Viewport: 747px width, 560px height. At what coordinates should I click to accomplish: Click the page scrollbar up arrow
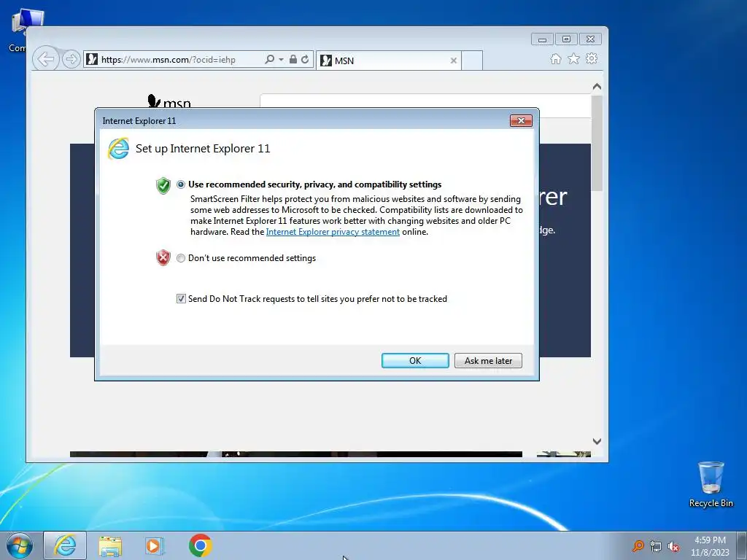point(597,87)
